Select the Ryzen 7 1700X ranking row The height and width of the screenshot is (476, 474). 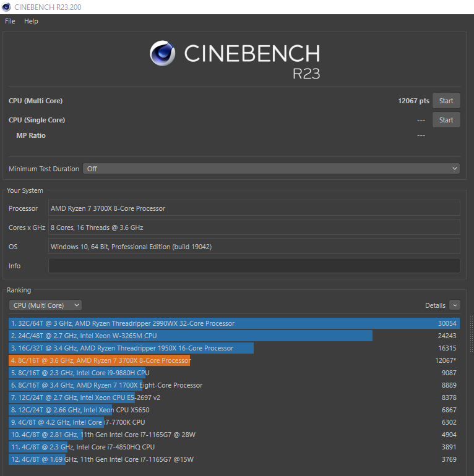click(235, 385)
